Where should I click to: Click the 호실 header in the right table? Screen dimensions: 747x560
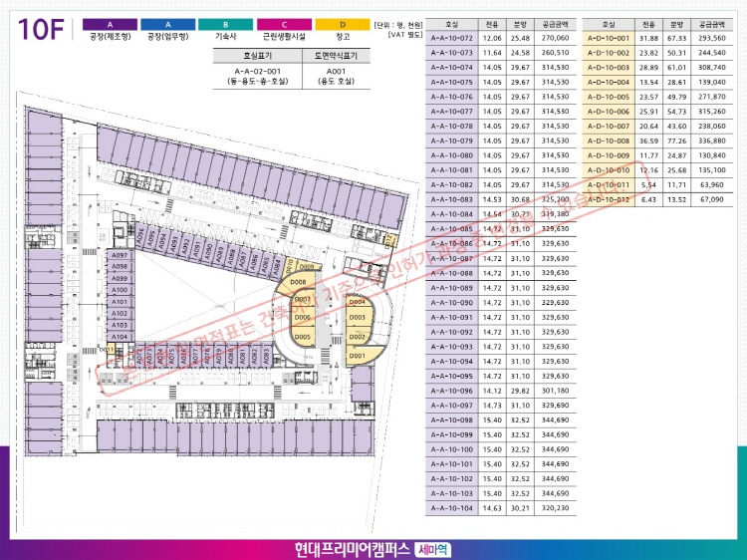(x=608, y=21)
